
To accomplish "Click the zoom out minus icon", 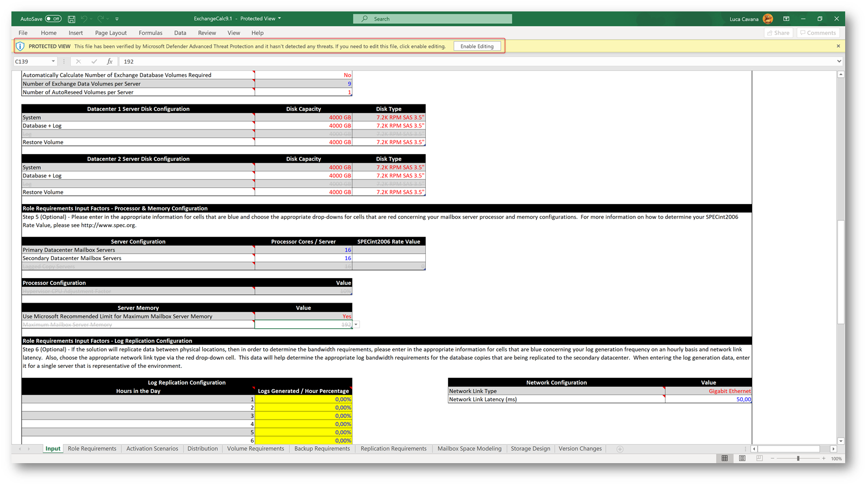I will (772, 459).
